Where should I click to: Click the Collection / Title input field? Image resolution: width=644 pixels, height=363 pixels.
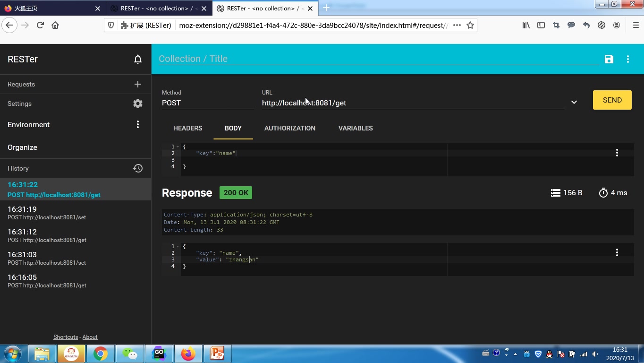tap(379, 59)
